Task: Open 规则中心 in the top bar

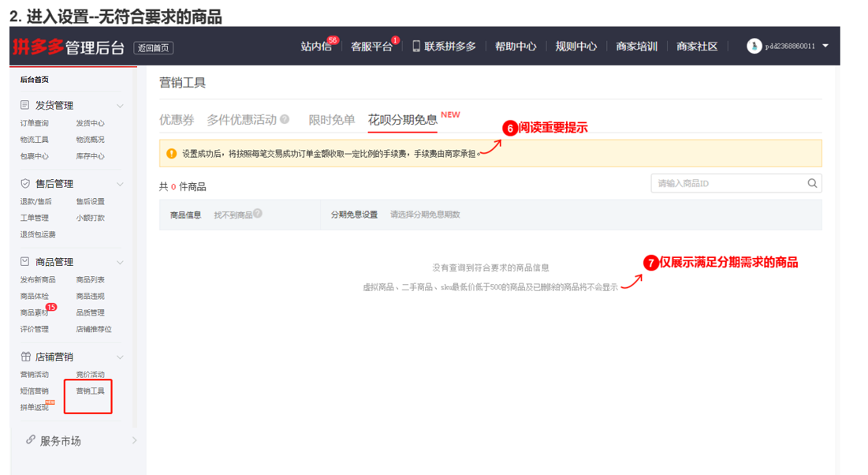Action: point(576,47)
